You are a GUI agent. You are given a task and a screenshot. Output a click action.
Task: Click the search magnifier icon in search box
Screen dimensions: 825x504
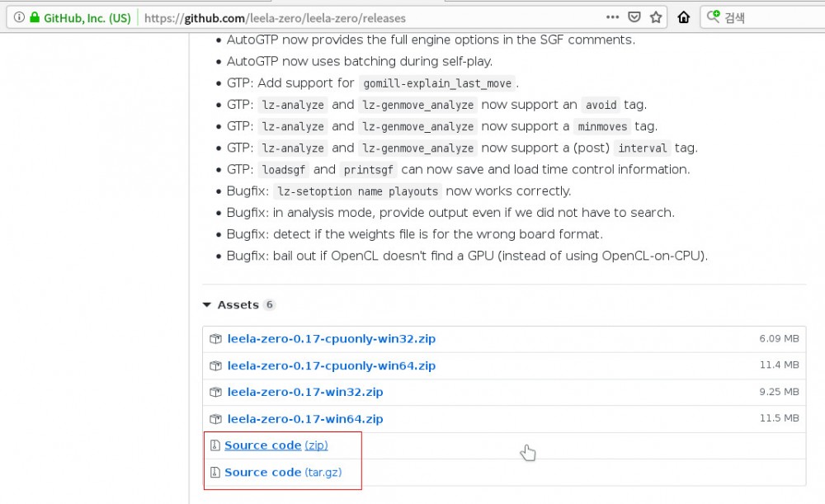[x=713, y=16]
